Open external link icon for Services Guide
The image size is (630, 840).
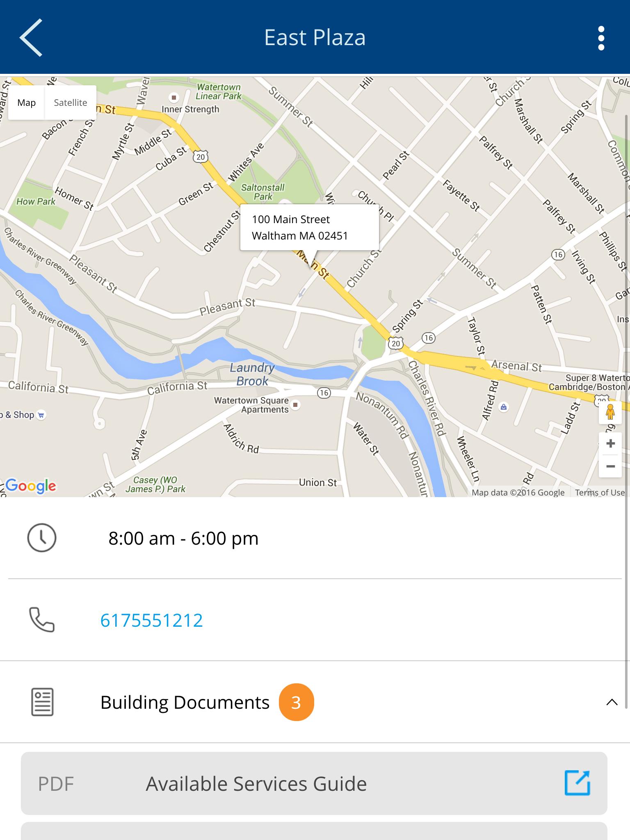(x=577, y=783)
